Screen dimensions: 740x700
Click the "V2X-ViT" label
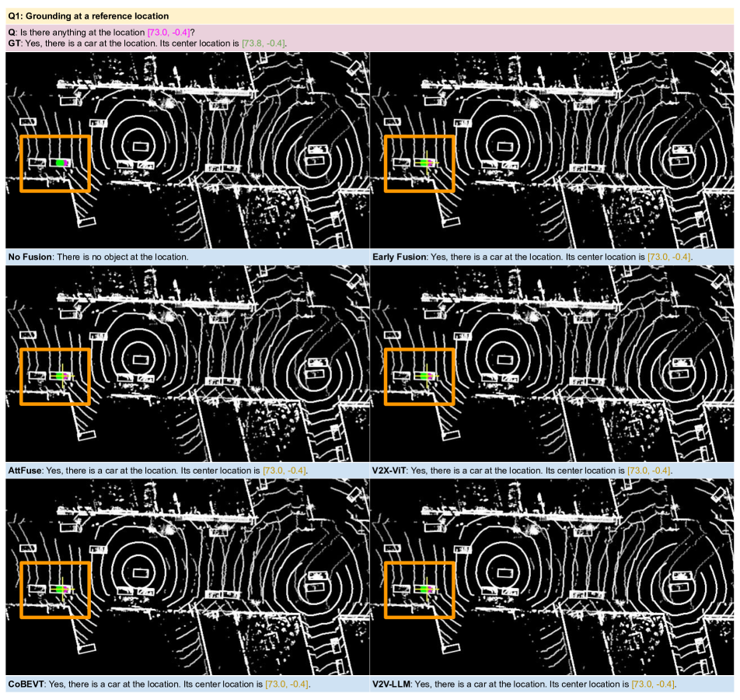[389, 471]
